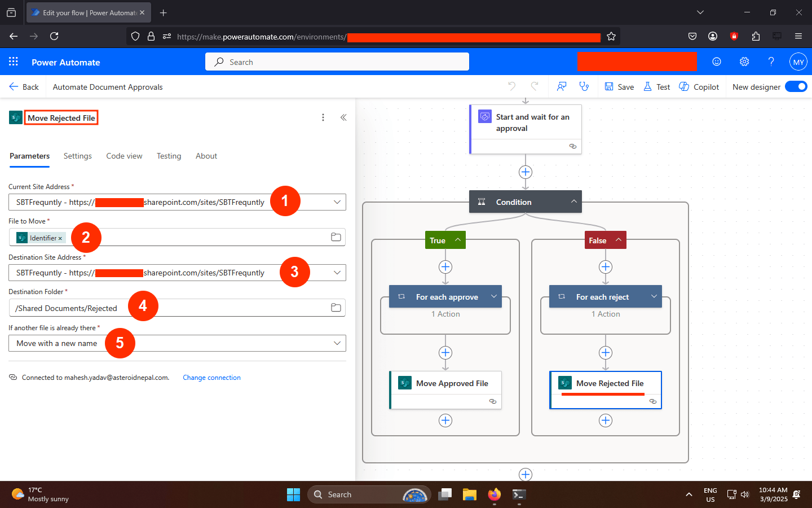Expand the For each reject chevron

654,296
